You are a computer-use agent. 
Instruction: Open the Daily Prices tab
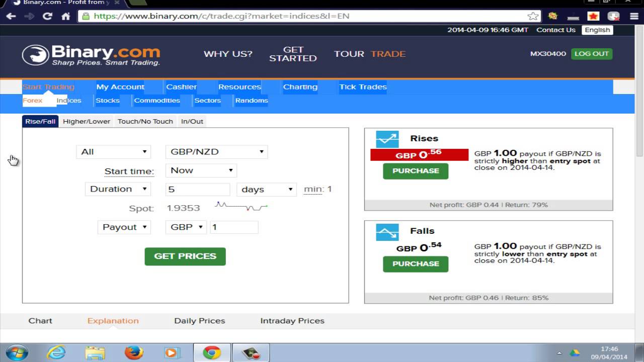200,321
